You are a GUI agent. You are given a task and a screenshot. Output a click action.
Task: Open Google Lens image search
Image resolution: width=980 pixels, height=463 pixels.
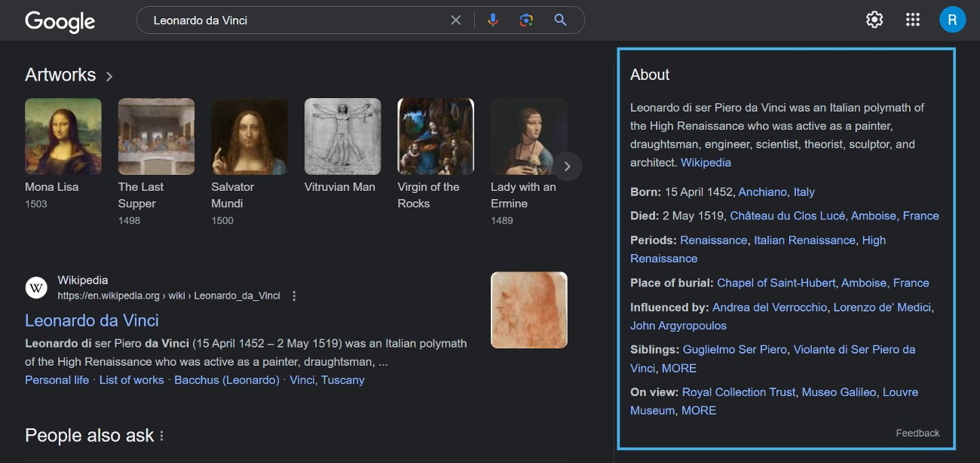coord(526,20)
